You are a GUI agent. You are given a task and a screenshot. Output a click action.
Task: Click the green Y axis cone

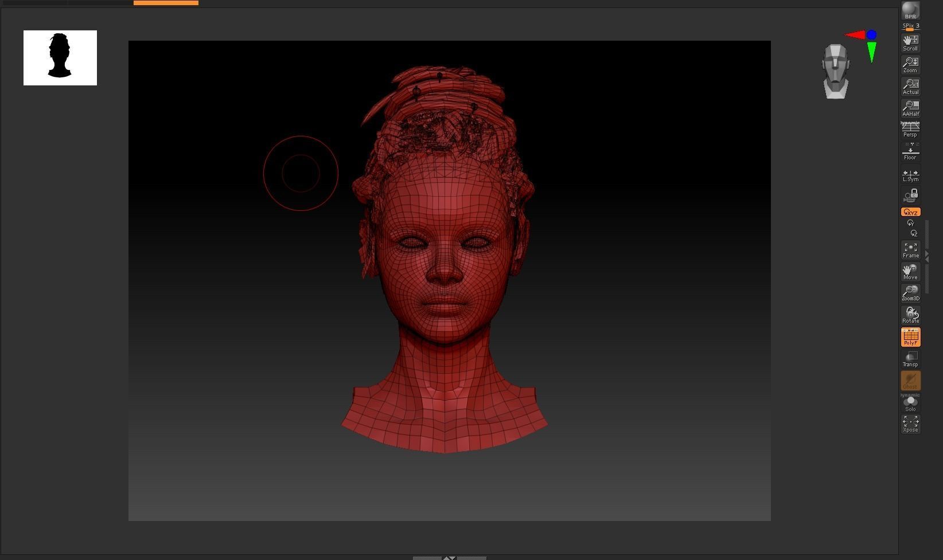872,52
